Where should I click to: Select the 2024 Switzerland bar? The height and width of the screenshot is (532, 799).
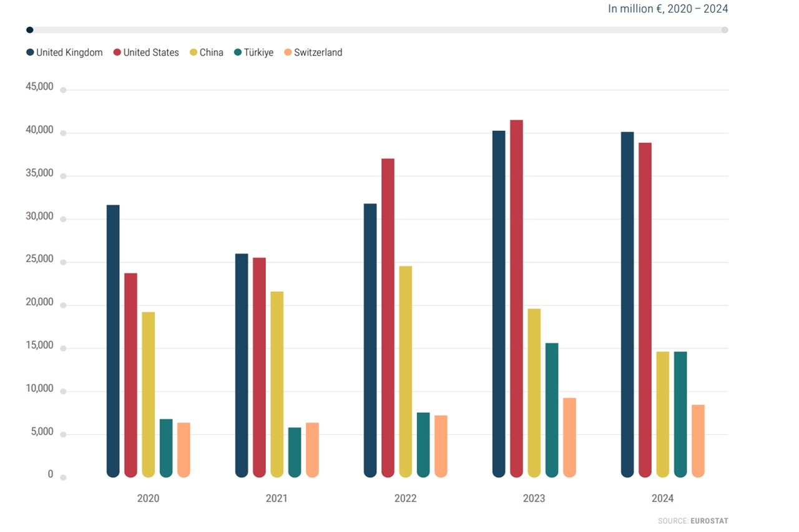[x=698, y=442]
